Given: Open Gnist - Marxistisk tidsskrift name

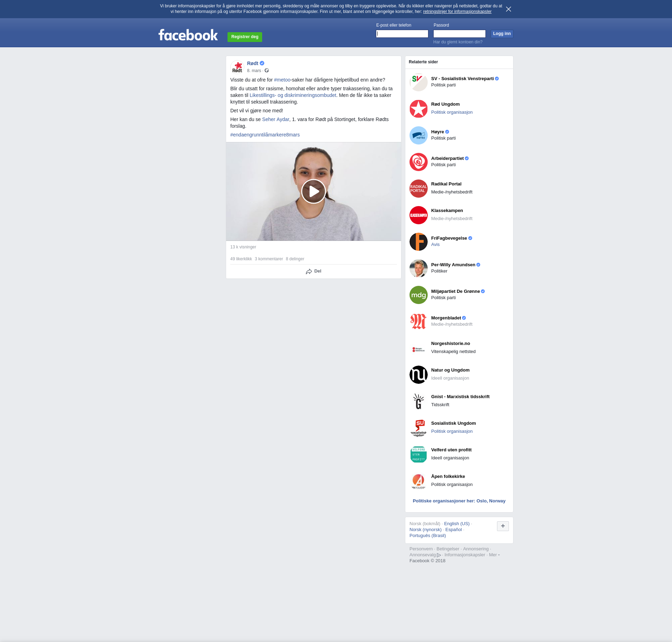Looking at the screenshot, I should (x=460, y=397).
